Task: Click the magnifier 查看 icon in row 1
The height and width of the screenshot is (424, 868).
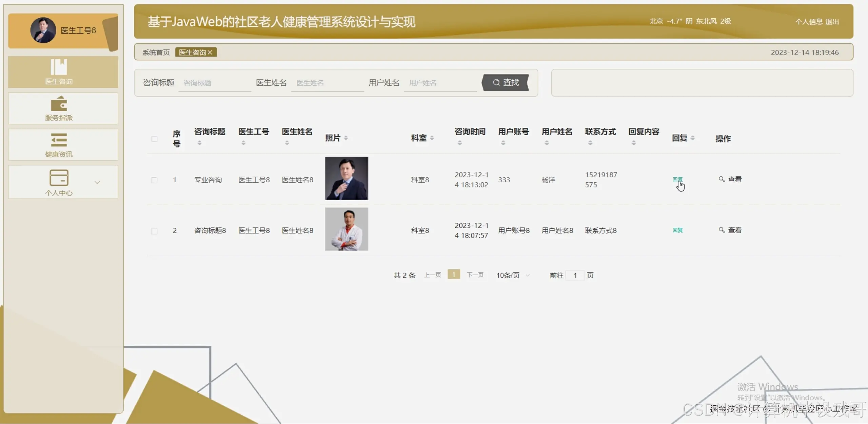Action: 722,179
